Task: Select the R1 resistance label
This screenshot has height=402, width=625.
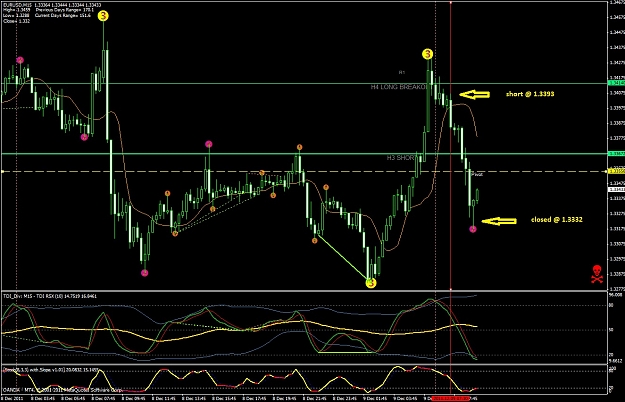Action: (402, 73)
